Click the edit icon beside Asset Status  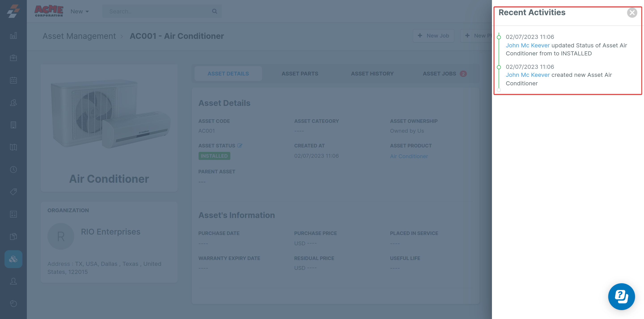coord(240,146)
